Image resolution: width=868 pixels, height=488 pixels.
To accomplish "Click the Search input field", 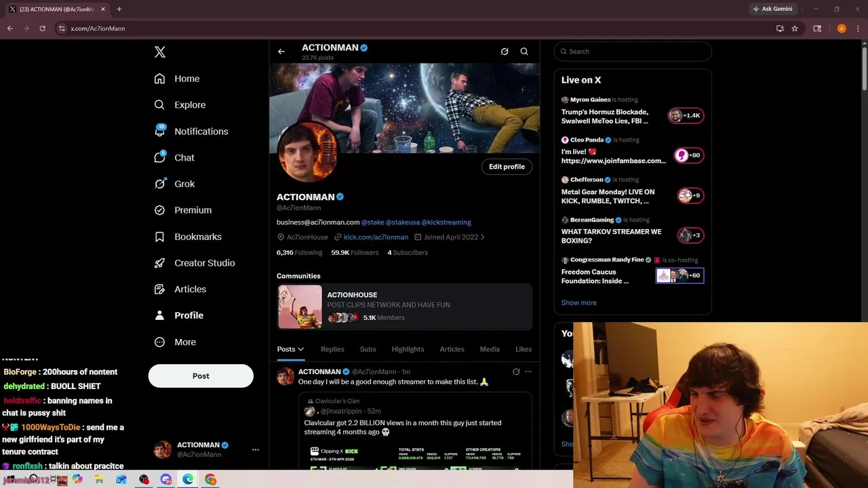I will (x=633, y=52).
